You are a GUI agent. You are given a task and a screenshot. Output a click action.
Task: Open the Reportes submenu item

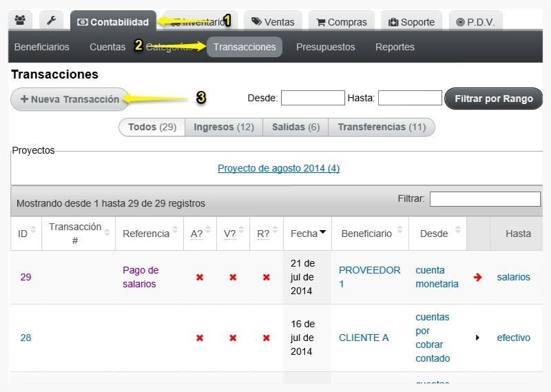click(395, 47)
